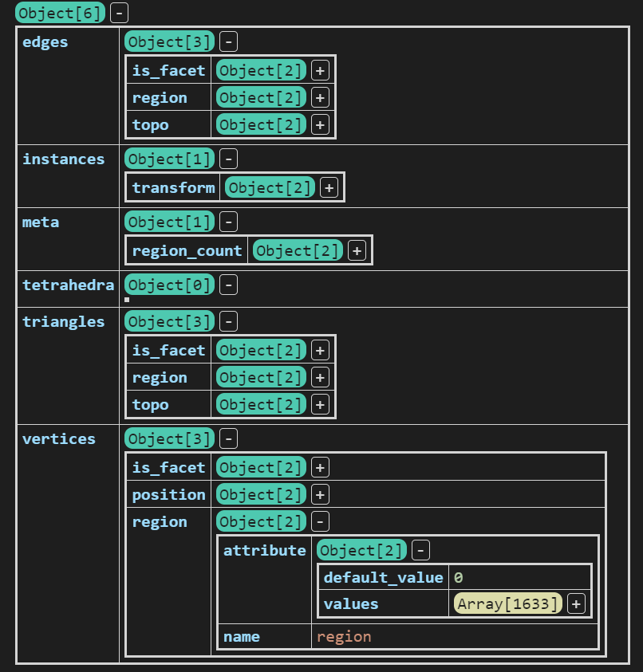Expand is_facet under triangles

tap(320, 350)
